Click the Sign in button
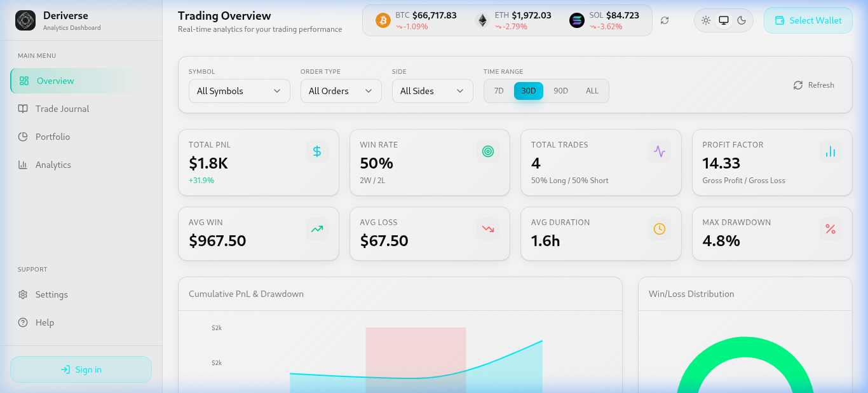The image size is (868, 393). [x=81, y=369]
